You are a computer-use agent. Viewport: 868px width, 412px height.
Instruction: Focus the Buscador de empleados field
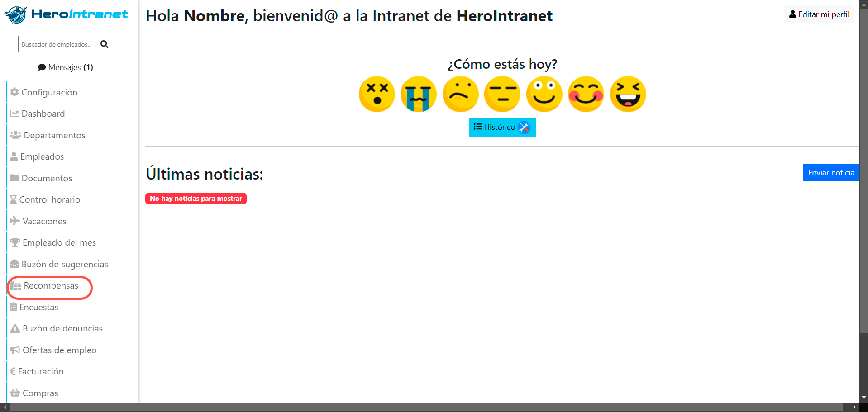(57, 44)
